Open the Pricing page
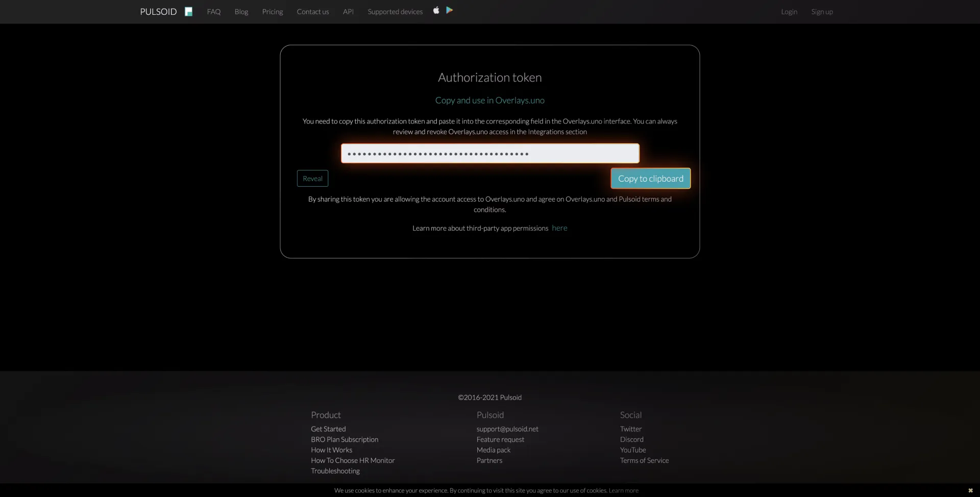Viewport: 980px width, 497px height. point(273,12)
